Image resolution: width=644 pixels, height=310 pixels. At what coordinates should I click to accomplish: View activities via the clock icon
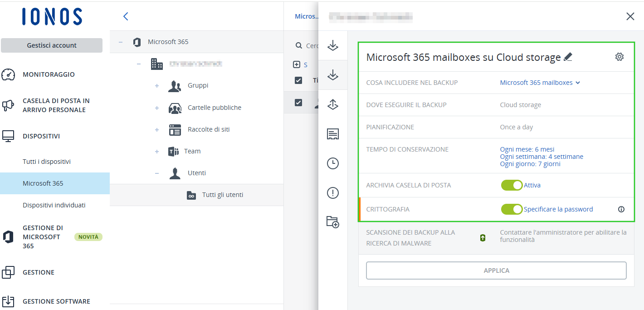(x=333, y=163)
